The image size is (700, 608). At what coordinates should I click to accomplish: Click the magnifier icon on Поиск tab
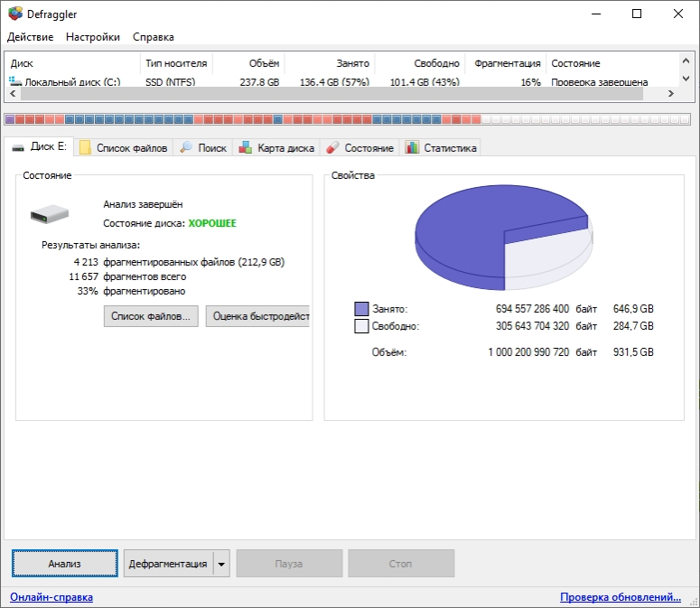pos(186,148)
